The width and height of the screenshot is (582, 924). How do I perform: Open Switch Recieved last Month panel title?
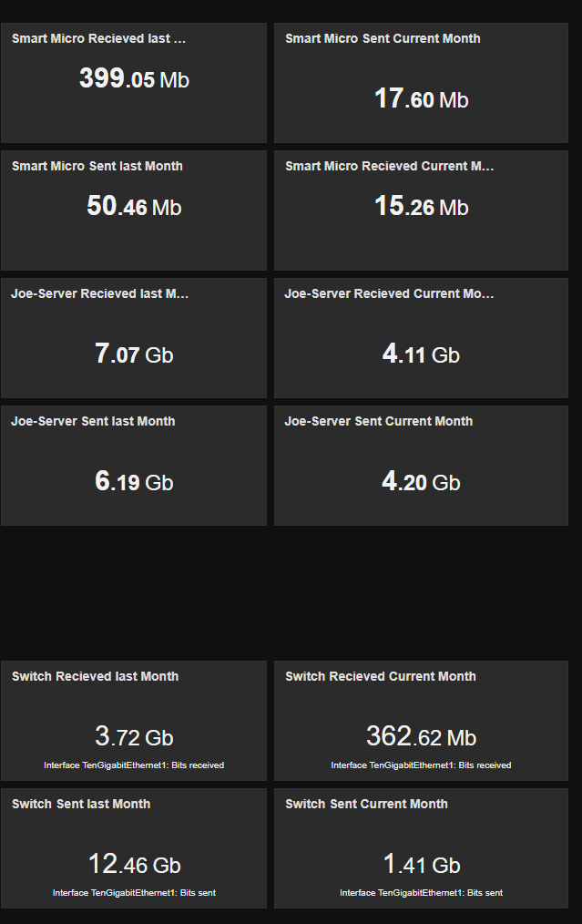coord(96,677)
